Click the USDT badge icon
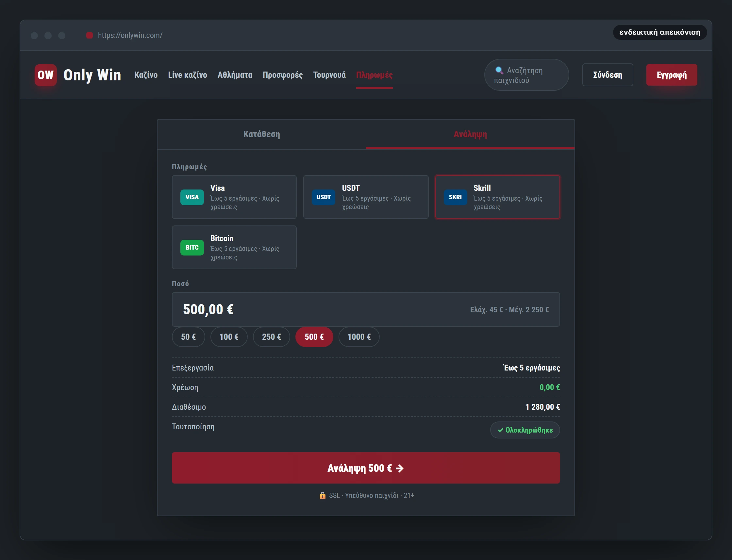 tap(323, 197)
